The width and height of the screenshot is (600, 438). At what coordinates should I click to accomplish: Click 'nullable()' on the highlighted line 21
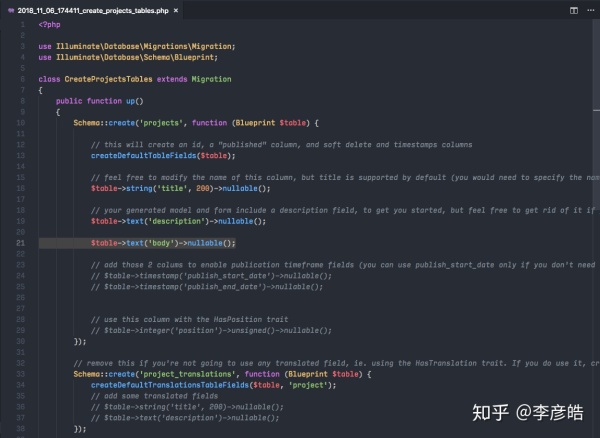209,243
